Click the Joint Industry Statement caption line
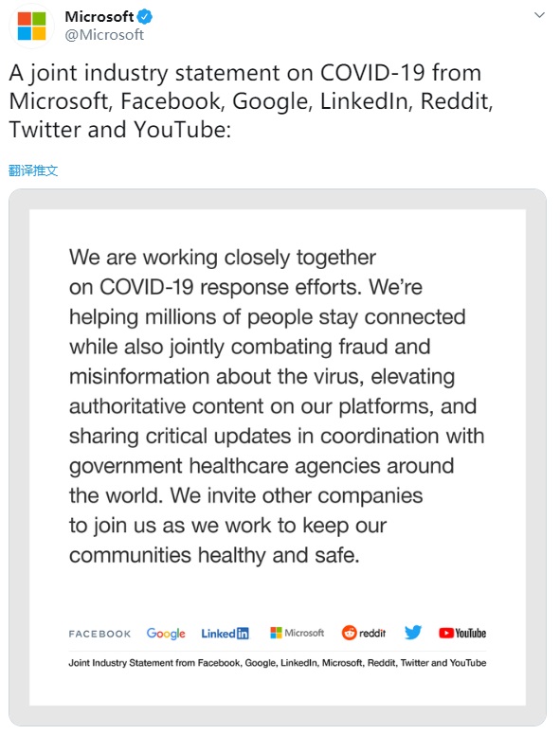 tap(278, 663)
